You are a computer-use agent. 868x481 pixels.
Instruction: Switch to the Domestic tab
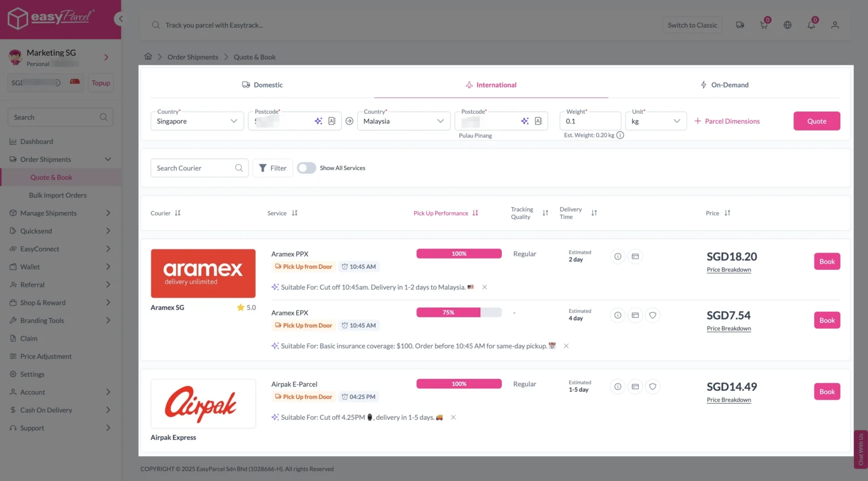point(262,85)
